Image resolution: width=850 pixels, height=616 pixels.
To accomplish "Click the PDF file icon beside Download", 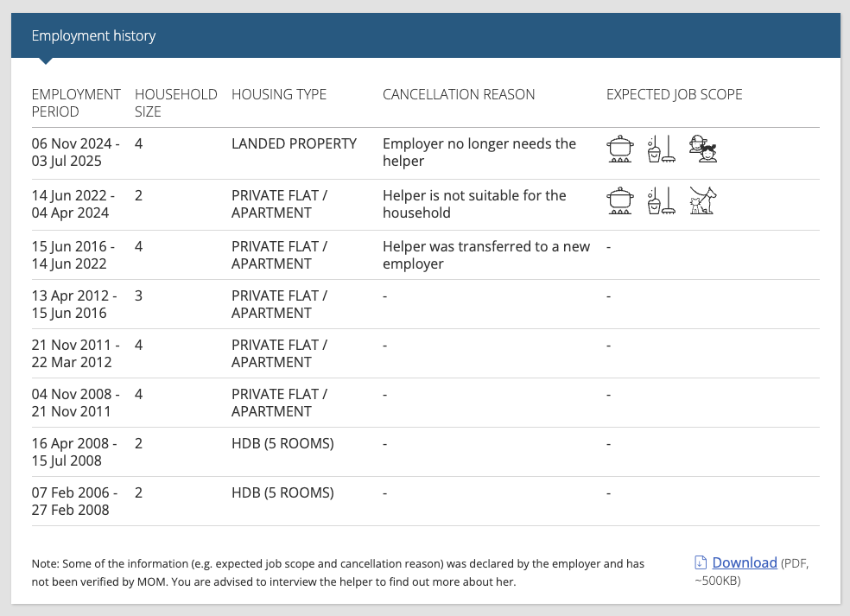I will (701, 562).
